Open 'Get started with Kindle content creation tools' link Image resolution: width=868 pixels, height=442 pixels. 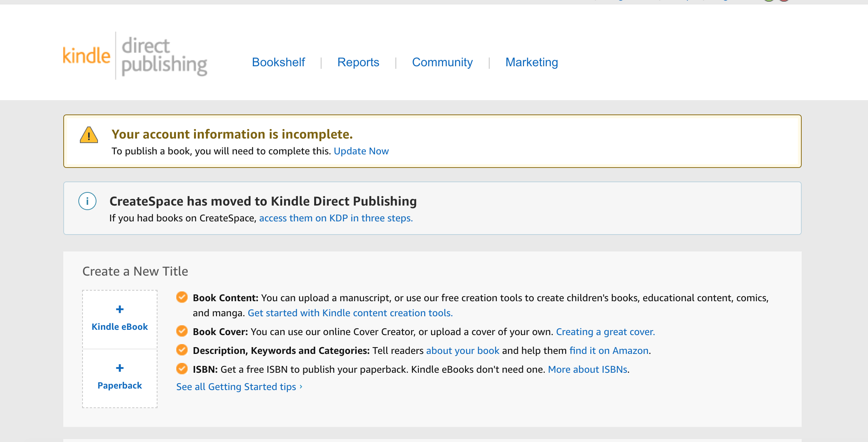pyautogui.click(x=350, y=313)
